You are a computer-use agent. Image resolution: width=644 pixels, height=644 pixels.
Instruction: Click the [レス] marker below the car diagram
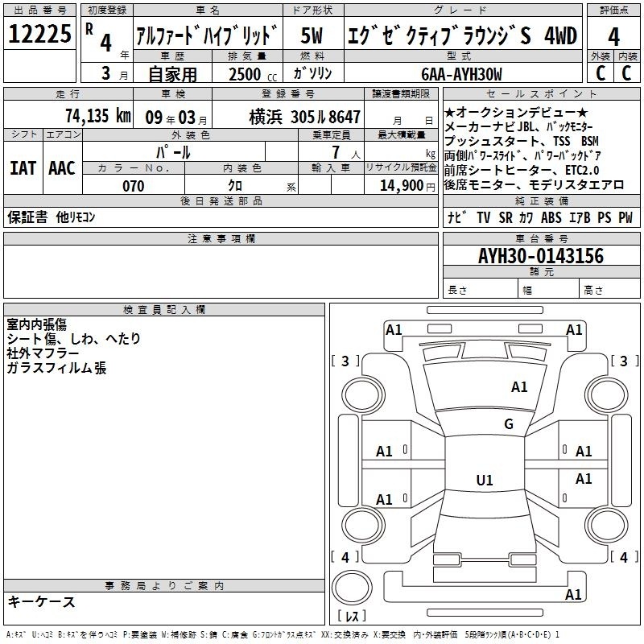coord(352,616)
